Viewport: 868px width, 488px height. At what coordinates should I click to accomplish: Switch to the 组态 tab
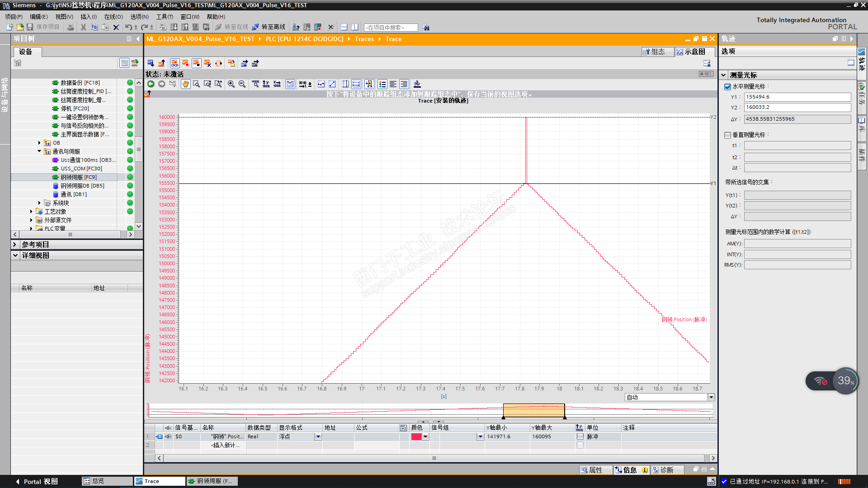tap(657, 52)
